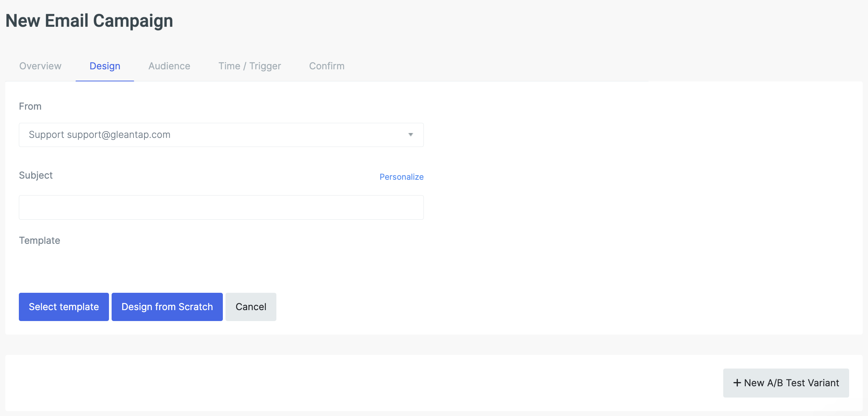Go to the Audience tab
868x416 pixels.
(x=169, y=66)
